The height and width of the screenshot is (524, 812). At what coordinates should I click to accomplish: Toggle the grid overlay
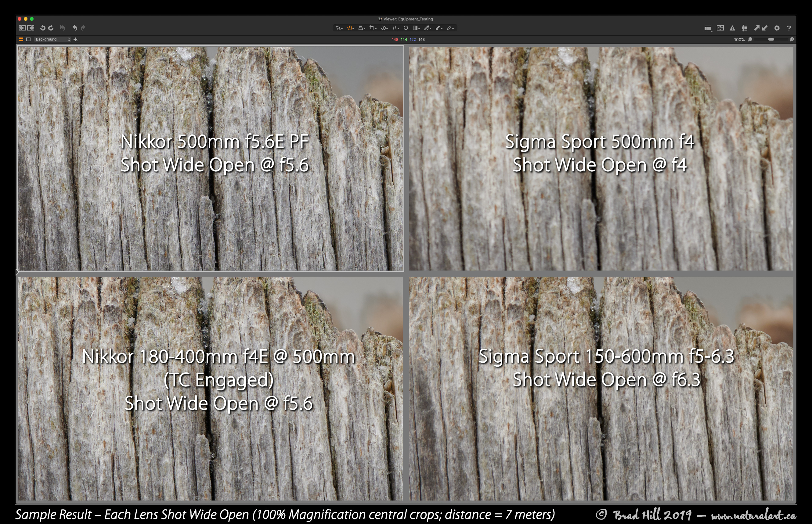745,28
